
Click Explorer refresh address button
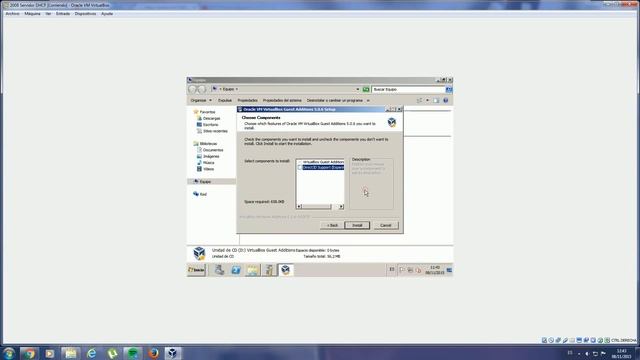click(366, 89)
